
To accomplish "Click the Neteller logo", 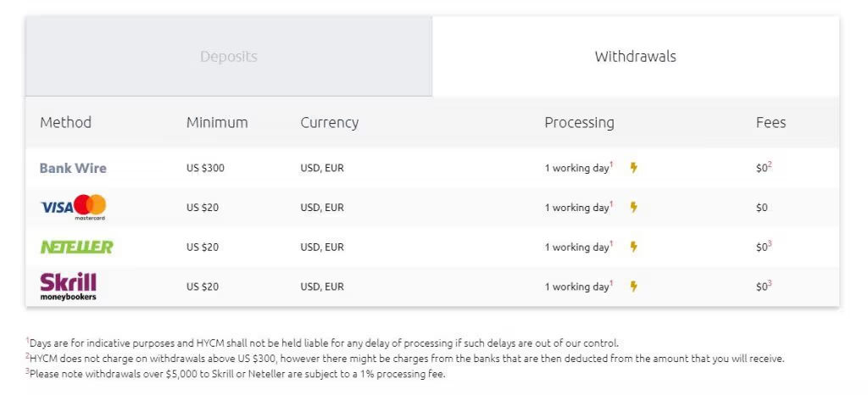I will tap(76, 247).
